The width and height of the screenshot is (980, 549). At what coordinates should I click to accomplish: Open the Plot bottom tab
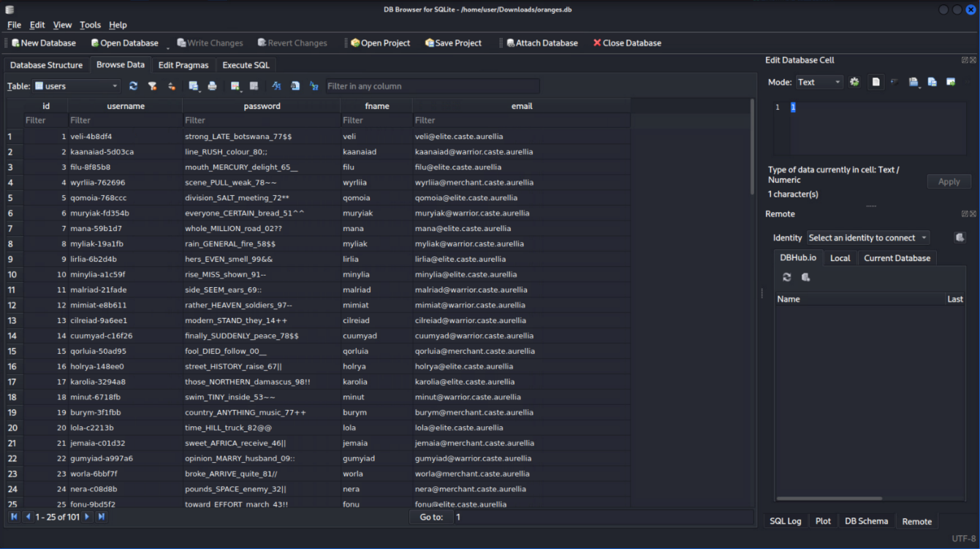[823, 521]
